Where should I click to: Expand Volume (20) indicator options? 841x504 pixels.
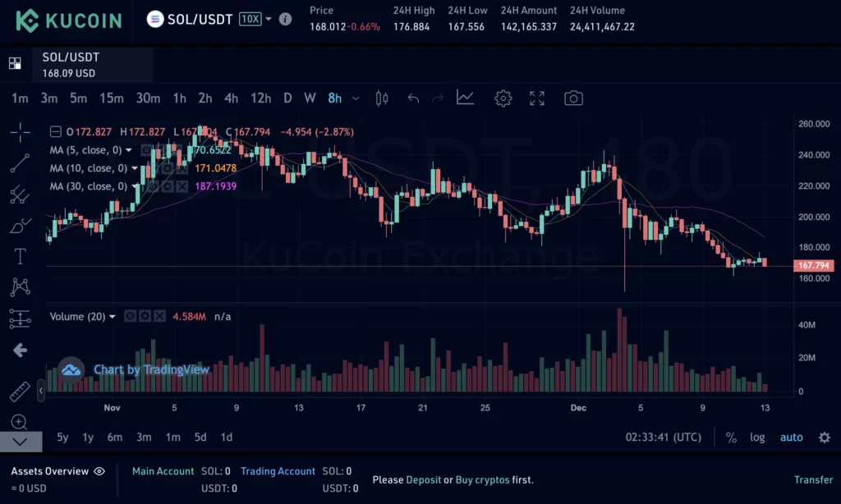pos(112,317)
